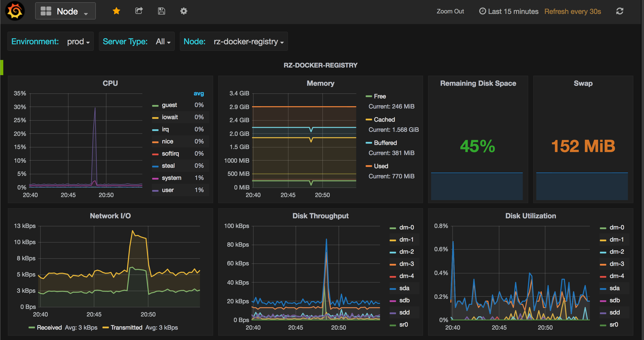Screen dimensions: 644x340
Task: Open the Node dashboard picker
Action: point(68,11)
